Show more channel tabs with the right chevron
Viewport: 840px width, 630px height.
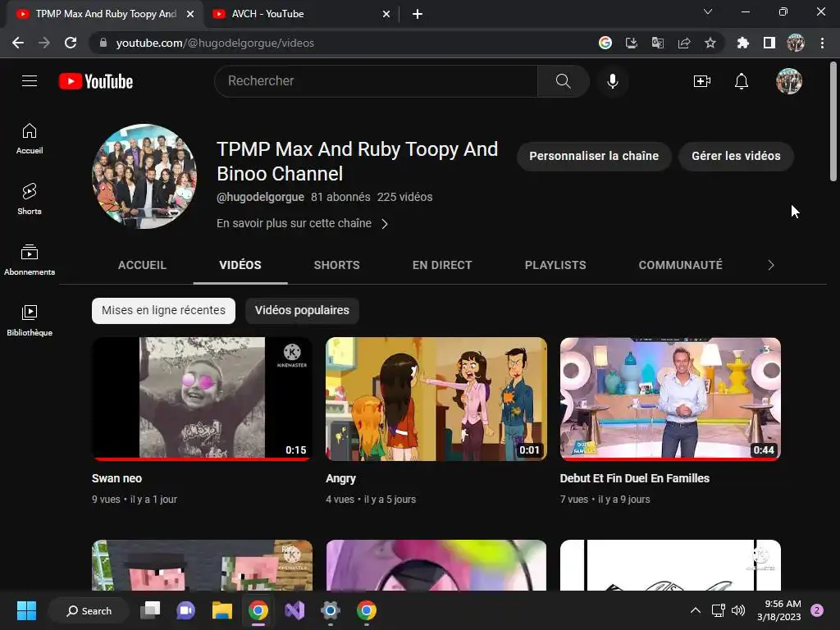pyautogui.click(x=770, y=265)
